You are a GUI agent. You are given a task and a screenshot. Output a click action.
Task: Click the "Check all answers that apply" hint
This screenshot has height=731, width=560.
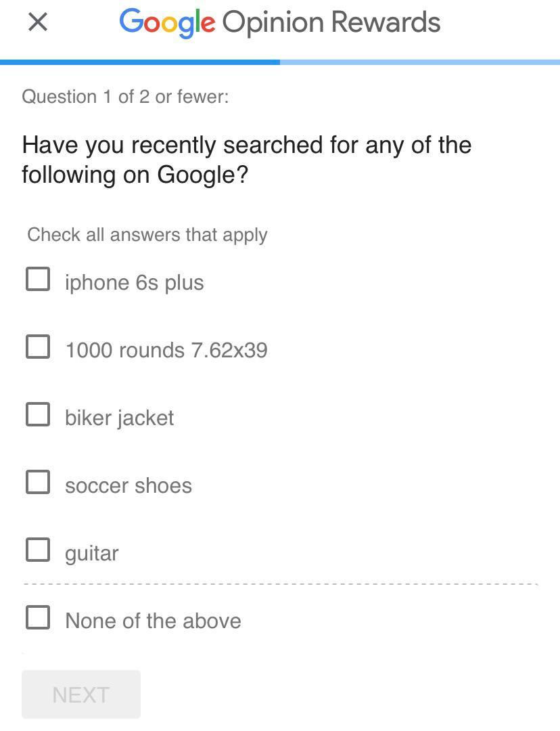(x=147, y=235)
